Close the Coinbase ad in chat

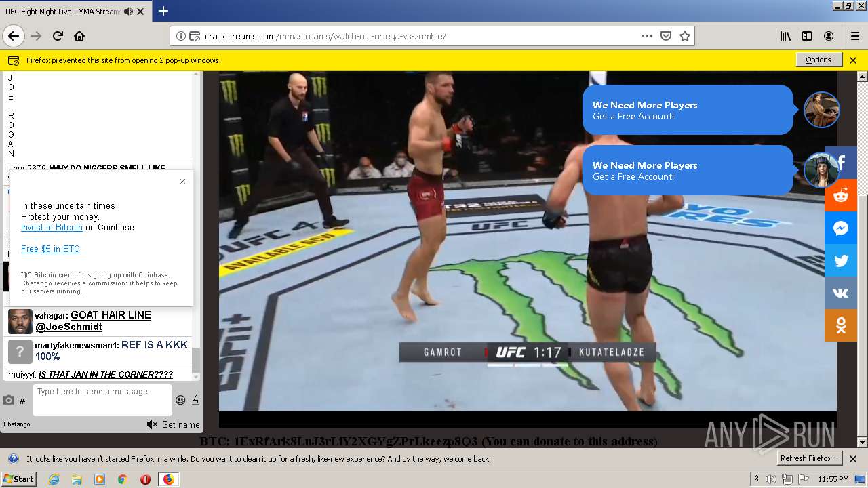pos(182,181)
